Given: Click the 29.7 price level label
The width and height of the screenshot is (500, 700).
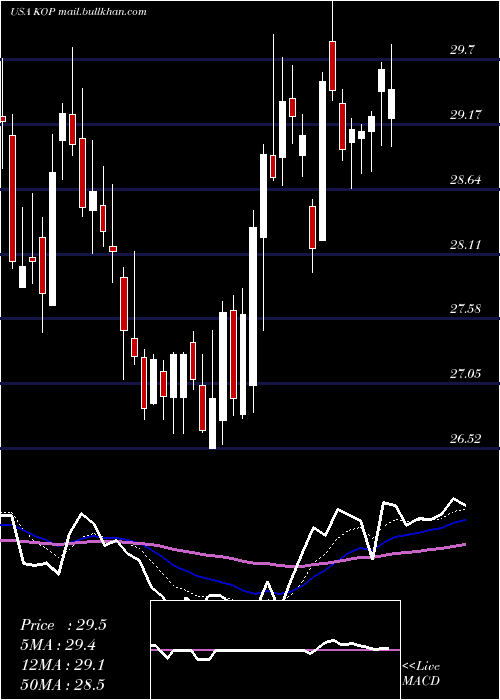Looking at the screenshot, I should coord(462,50).
